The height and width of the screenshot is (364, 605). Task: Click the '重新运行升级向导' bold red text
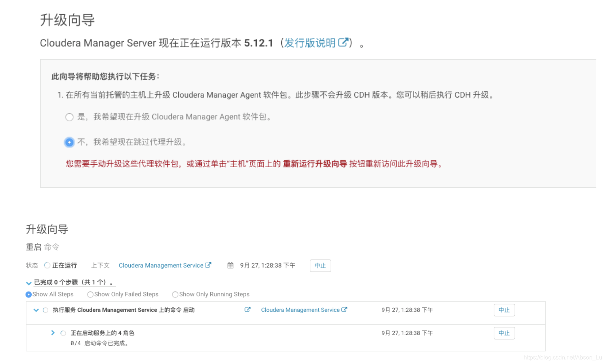[x=315, y=164]
